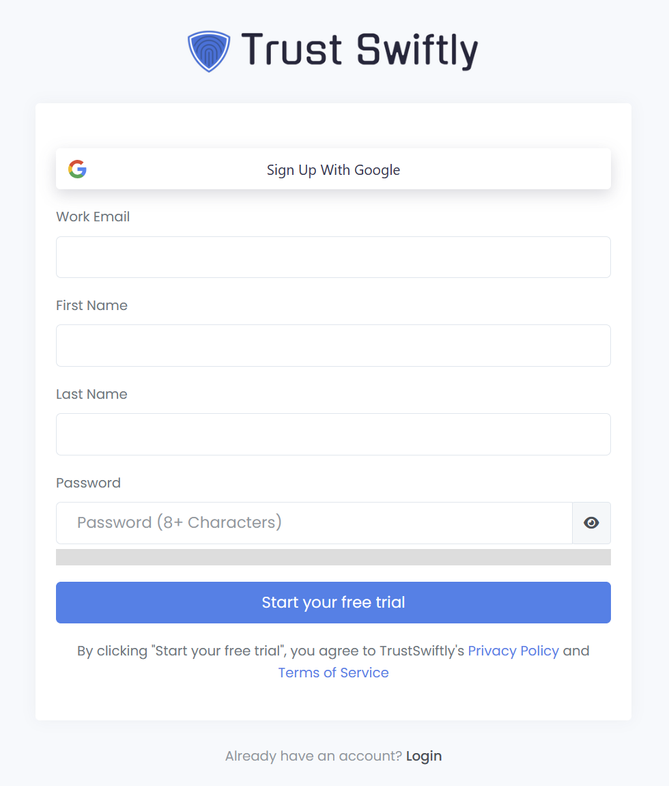Go to the Login page link
Screen dimensions: 669x786
(424, 756)
